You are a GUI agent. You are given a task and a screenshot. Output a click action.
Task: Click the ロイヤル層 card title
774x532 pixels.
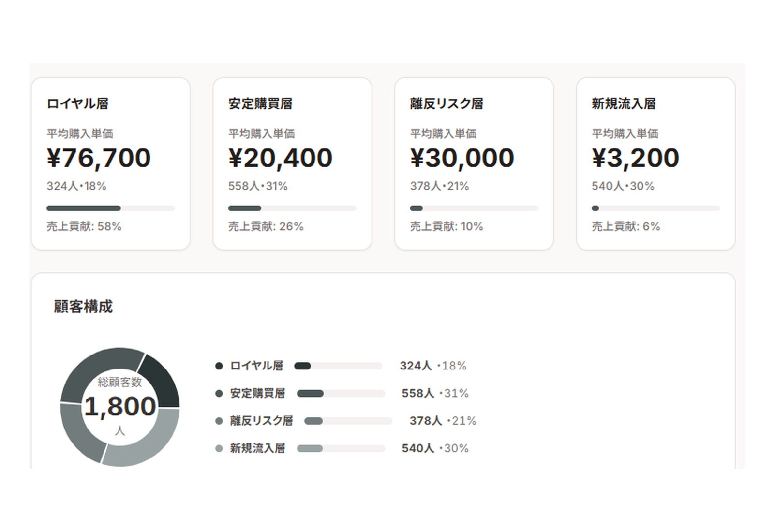[x=77, y=103]
